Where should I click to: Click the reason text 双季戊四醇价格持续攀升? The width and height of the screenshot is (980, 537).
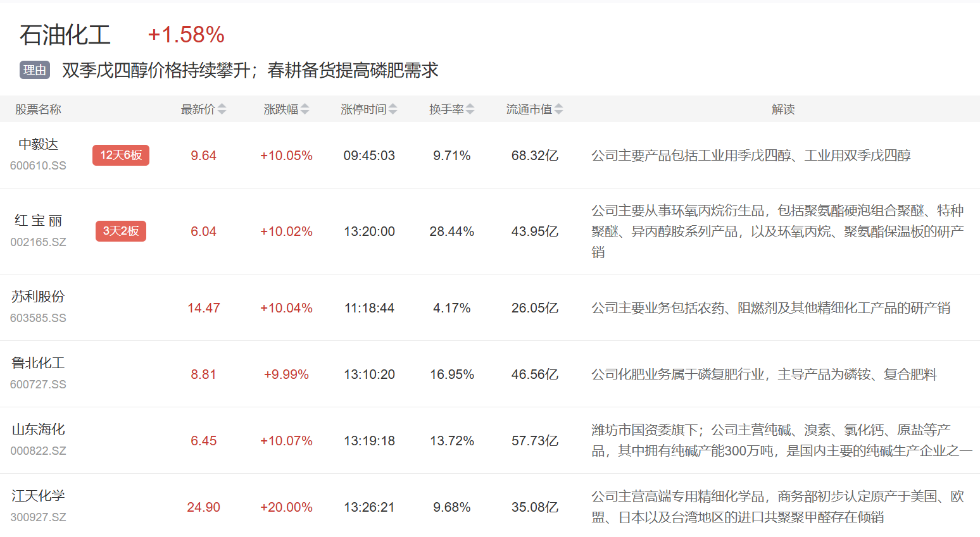point(156,70)
